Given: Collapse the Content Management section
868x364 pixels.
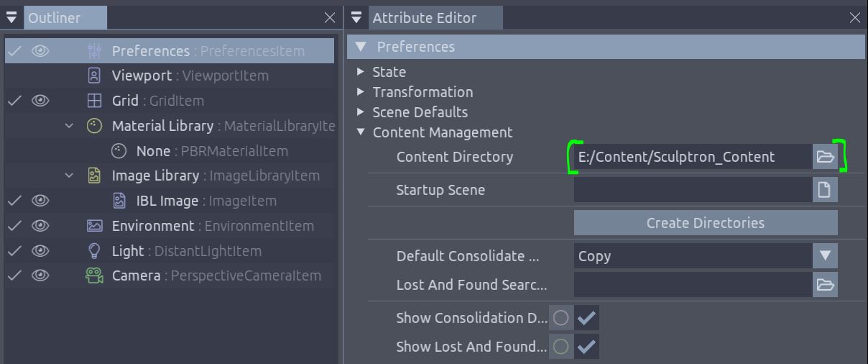Looking at the screenshot, I should [x=361, y=132].
